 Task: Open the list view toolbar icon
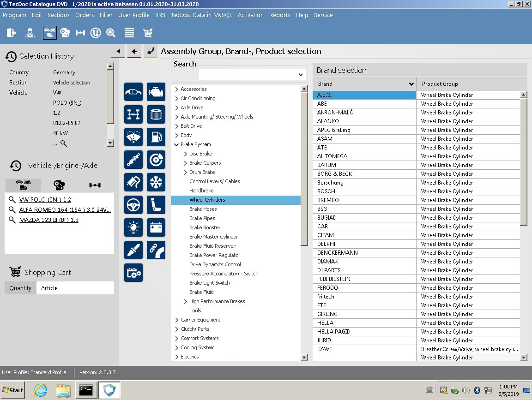click(x=129, y=33)
